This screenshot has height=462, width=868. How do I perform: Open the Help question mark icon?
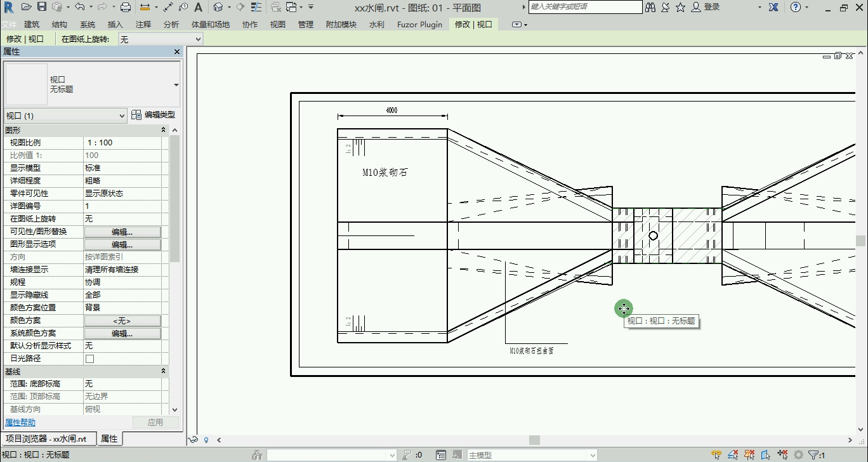tap(796, 7)
